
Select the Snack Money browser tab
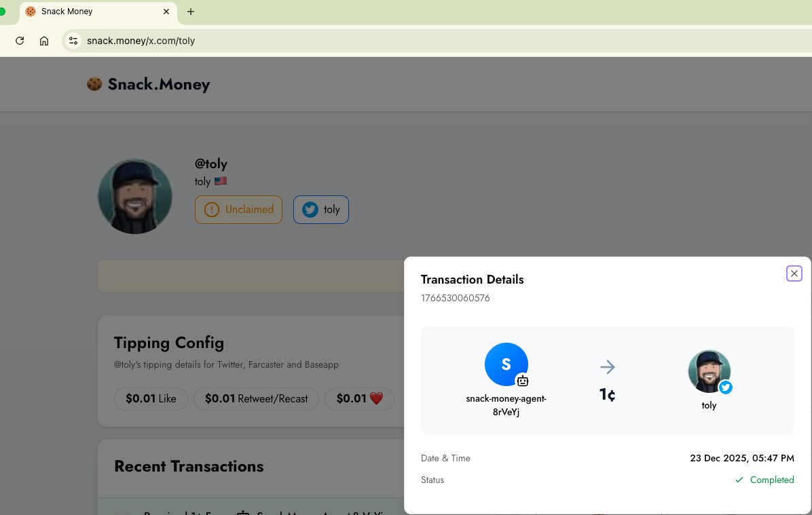(x=98, y=12)
